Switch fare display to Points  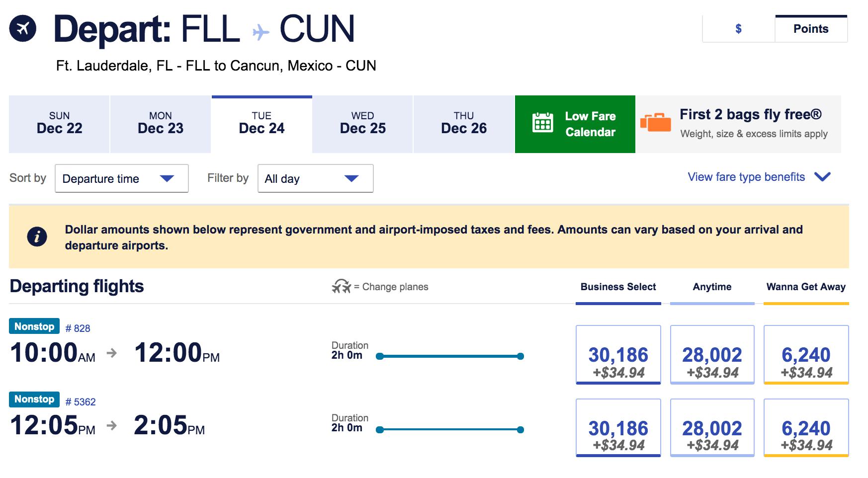pos(810,29)
